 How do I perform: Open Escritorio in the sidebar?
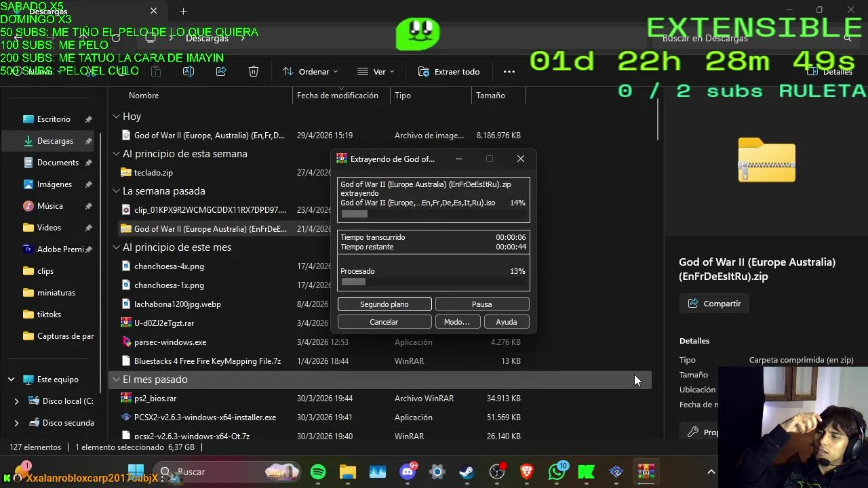coord(53,119)
